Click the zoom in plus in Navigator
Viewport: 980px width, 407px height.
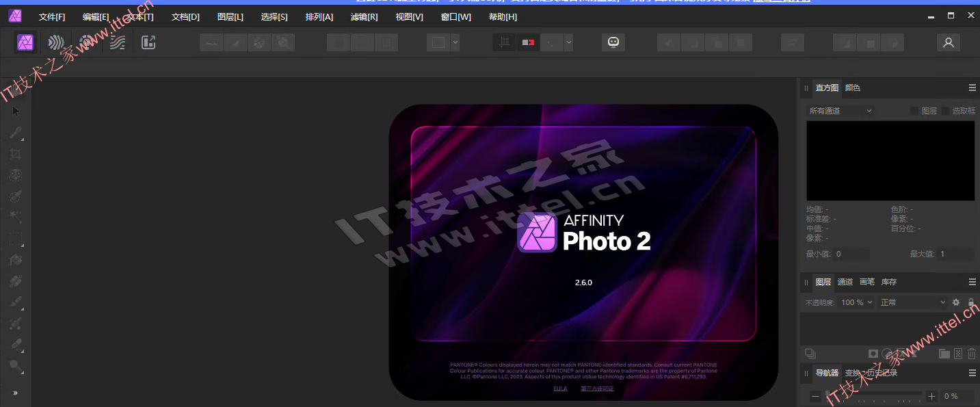pos(931,396)
